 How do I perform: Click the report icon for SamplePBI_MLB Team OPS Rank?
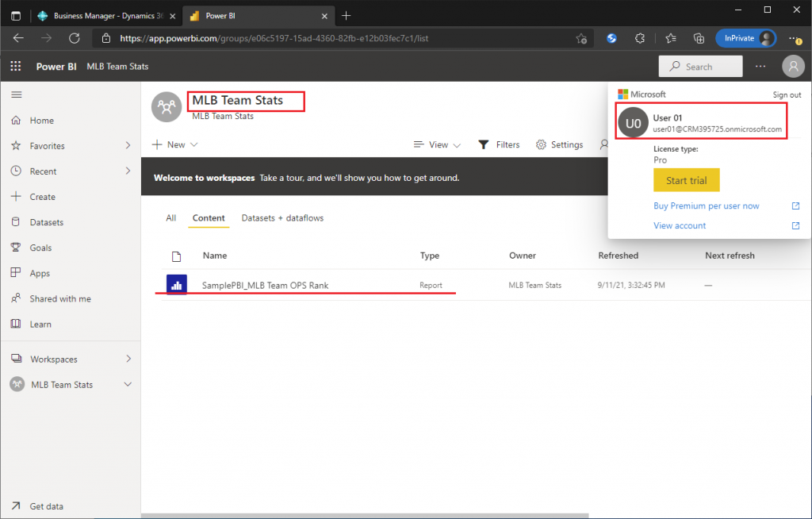pyautogui.click(x=177, y=285)
